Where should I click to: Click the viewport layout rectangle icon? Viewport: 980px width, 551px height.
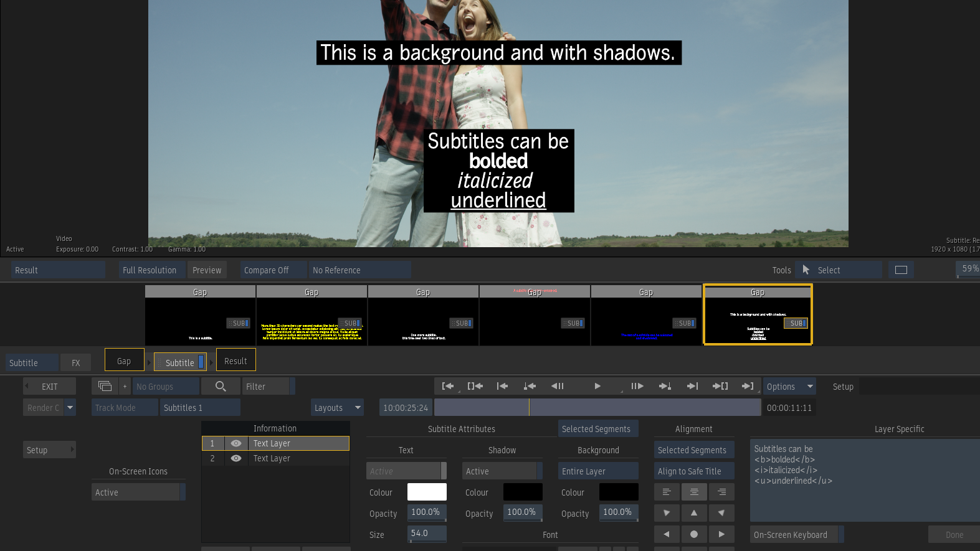(901, 270)
